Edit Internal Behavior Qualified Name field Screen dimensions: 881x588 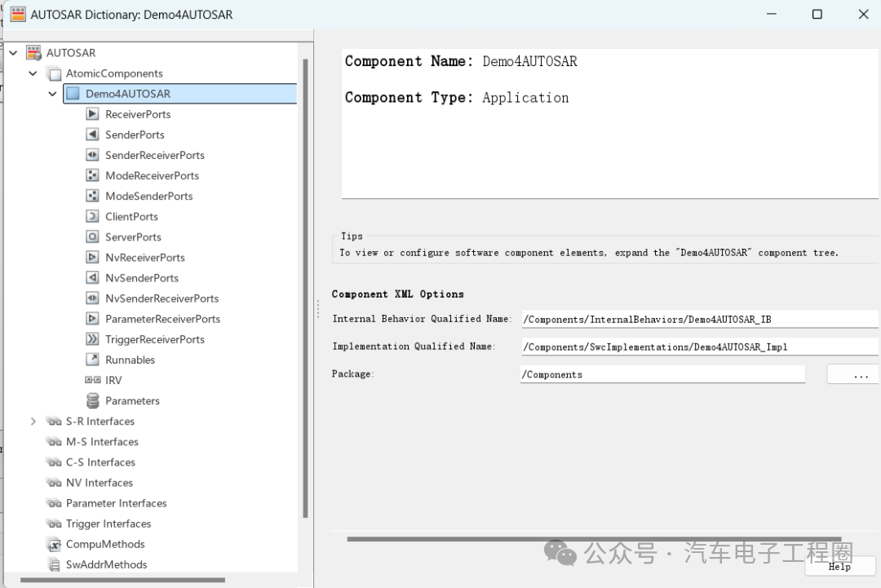pos(700,319)
